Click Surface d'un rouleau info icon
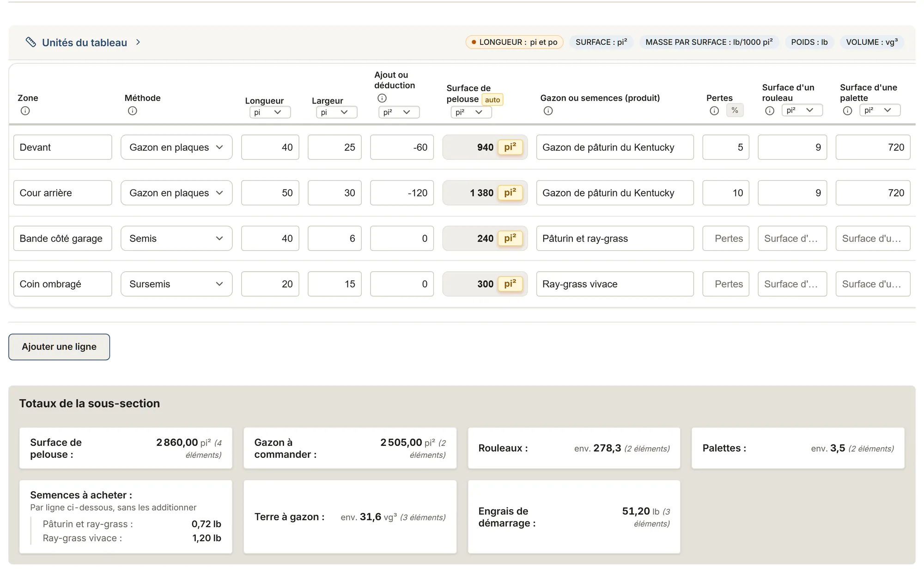 770,111
